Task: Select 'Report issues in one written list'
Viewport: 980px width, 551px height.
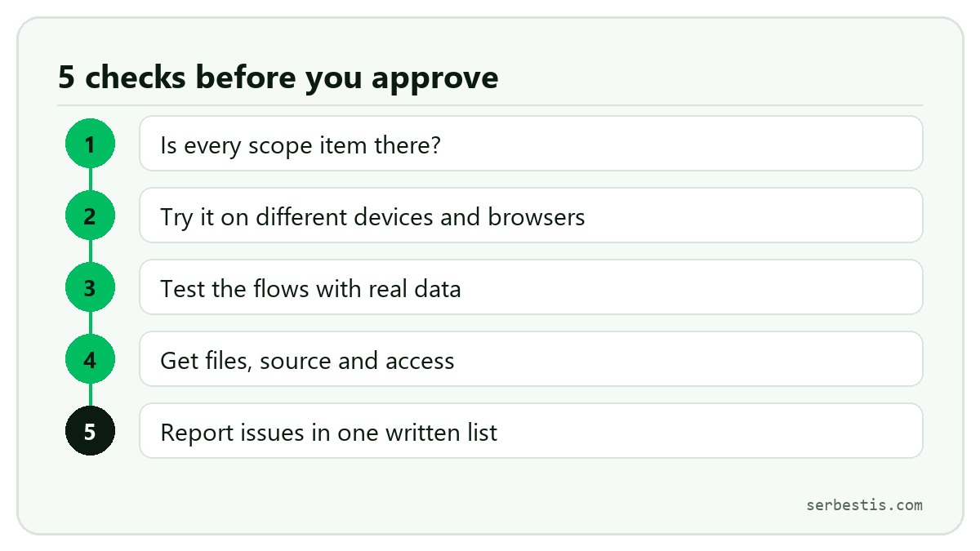Action: point(531,431)
